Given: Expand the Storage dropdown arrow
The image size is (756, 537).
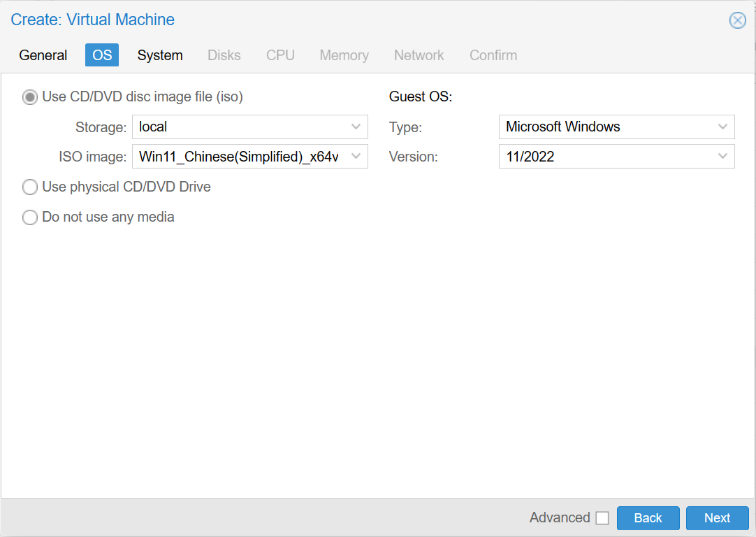Looking at the screenshot, I should click(356, 127).
